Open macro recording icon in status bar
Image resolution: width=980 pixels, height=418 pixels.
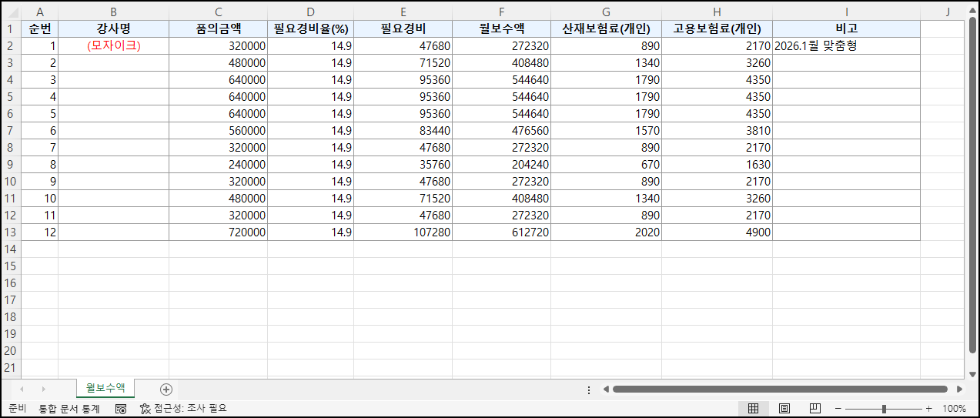click(x=121, y=409)
